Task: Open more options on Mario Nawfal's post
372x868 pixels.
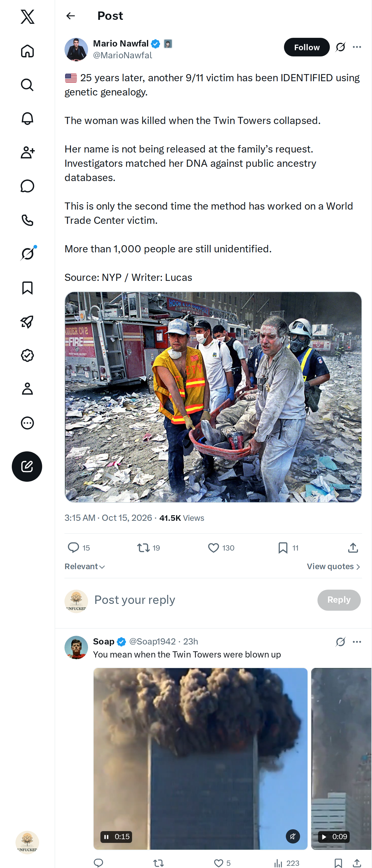Action: (357, 47)
